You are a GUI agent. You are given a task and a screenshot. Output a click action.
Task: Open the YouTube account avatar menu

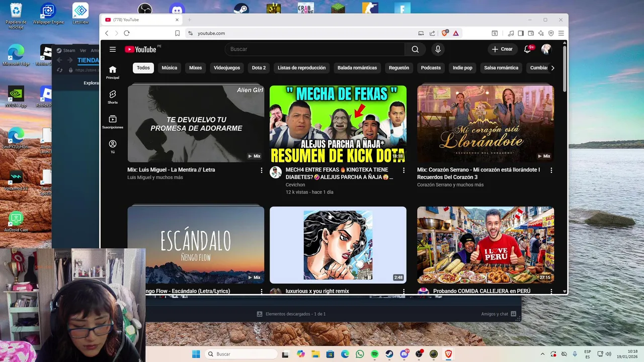pos(546,49)
